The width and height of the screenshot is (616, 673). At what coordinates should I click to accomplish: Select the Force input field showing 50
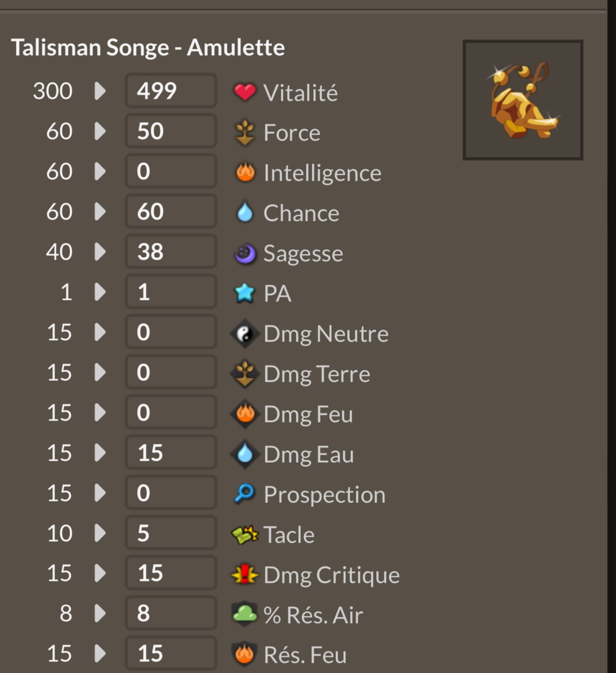point(171,131)
